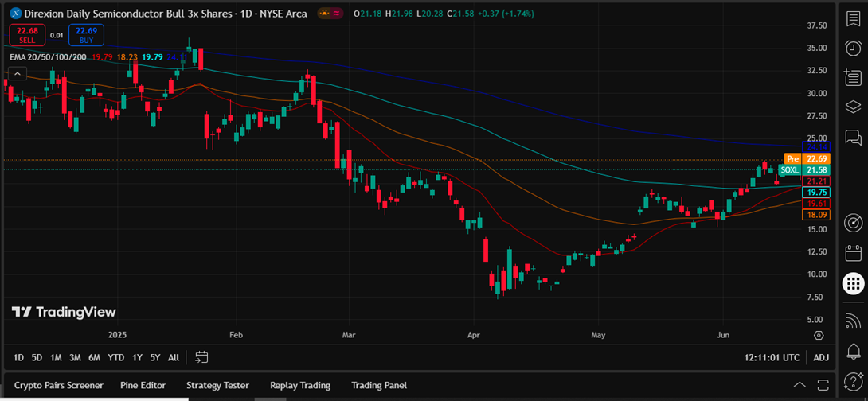Click the red EMA value 19.79
Viewport: 868px width, 401px height.
[102, 57]
